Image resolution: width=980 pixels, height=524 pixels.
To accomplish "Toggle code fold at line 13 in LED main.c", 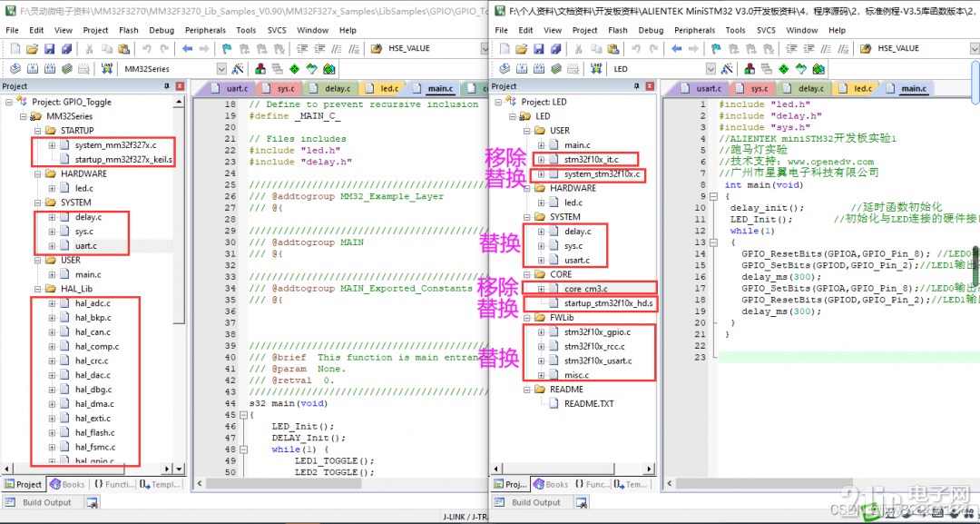I will pyautogui.click(x=715, y=242).
